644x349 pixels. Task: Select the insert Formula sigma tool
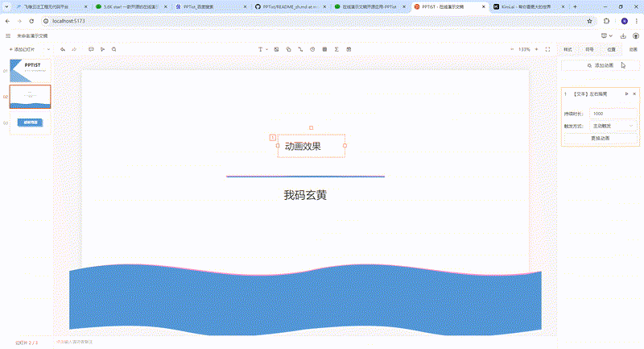[336, 49]
